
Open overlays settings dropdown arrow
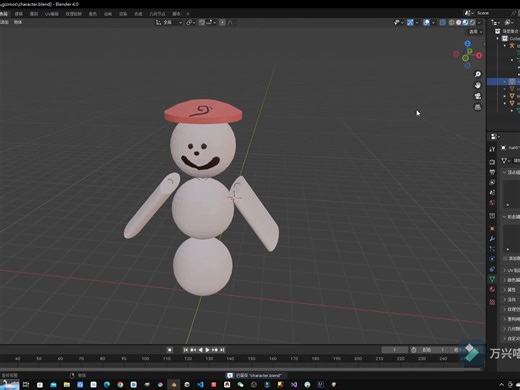pos(433,22)
